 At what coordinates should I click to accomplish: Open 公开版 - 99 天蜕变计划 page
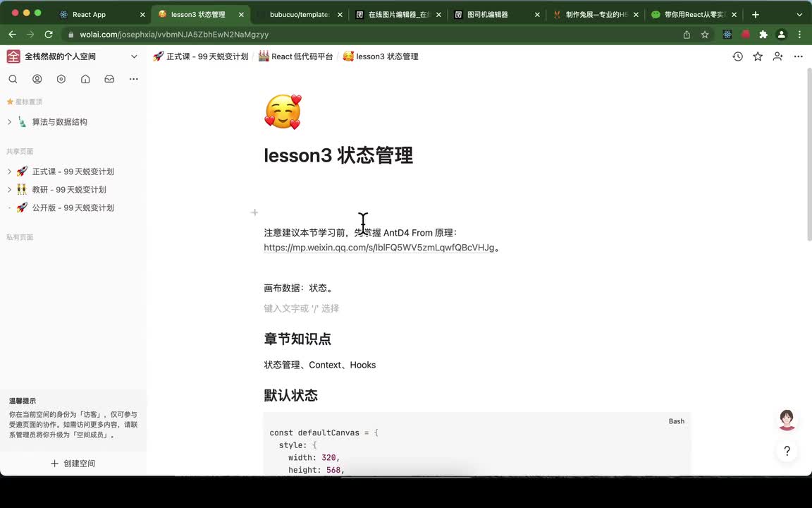tap(73, 207)
